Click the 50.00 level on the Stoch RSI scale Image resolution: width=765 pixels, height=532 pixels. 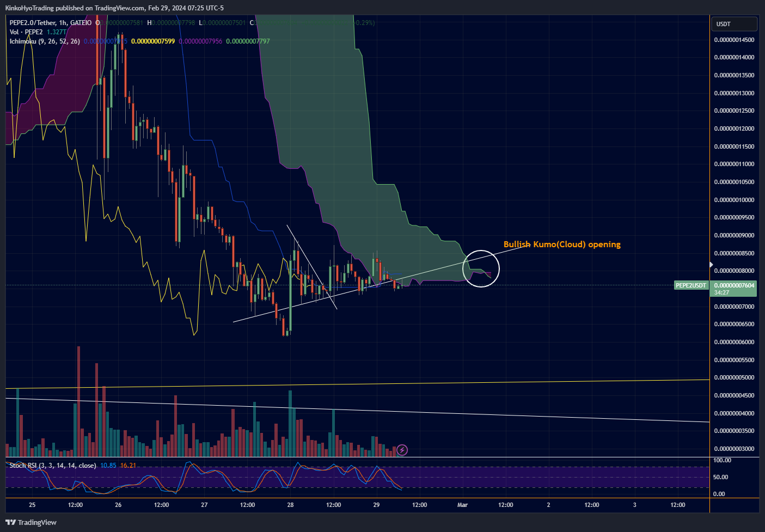point(720,477)
